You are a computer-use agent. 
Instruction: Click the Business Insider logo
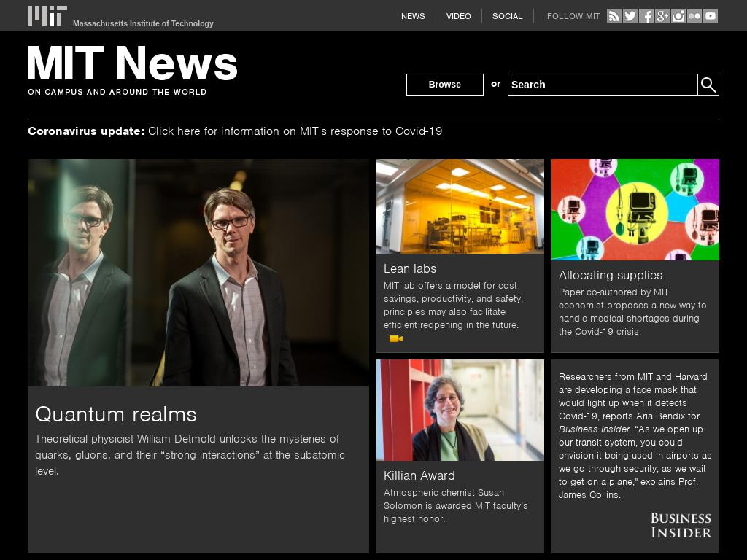pos(681,525)
